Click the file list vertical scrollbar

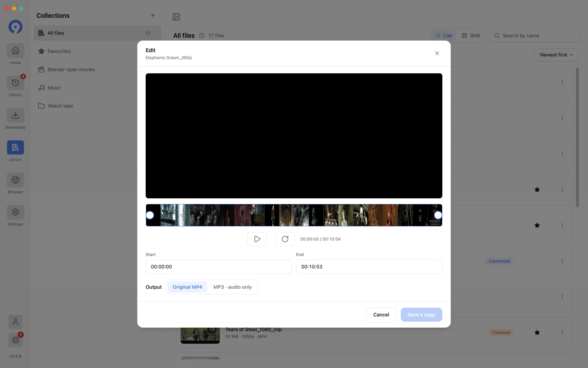coord(577,137)
